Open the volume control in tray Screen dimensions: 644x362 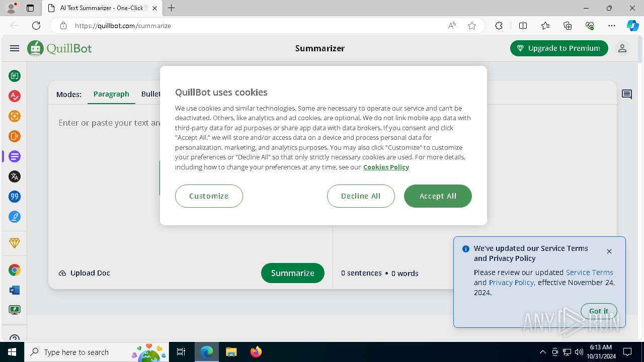579,352
